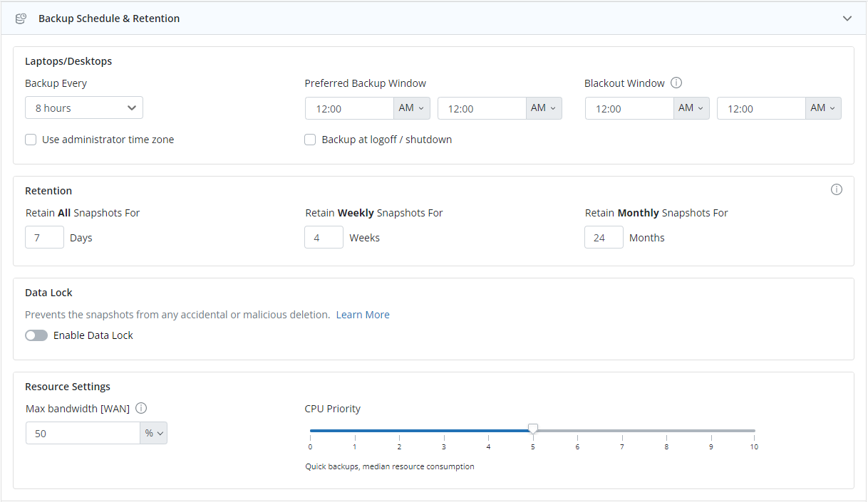Click the Data Lock heading
The image size is (868, 502).
(x=48, y=293)
